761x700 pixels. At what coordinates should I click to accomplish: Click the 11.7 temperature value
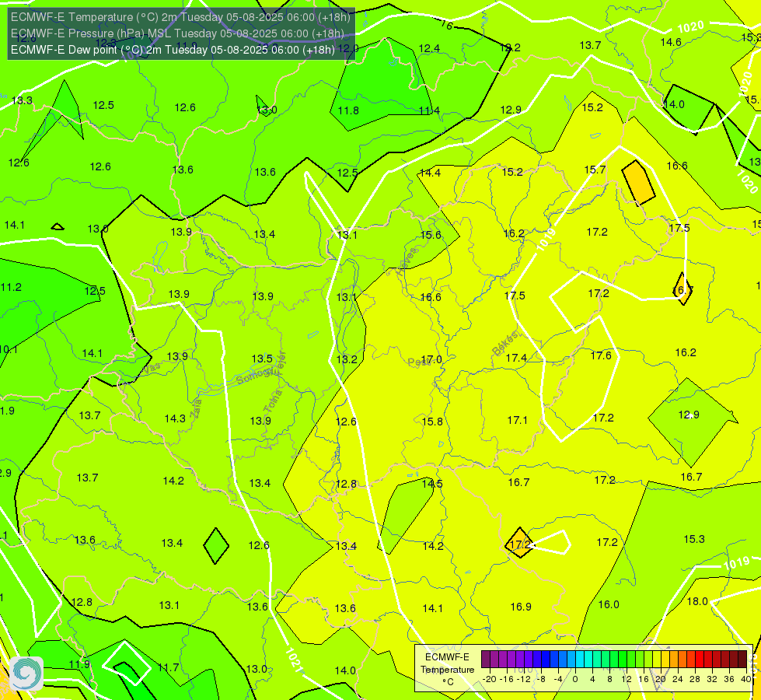(x=169, y=667)
